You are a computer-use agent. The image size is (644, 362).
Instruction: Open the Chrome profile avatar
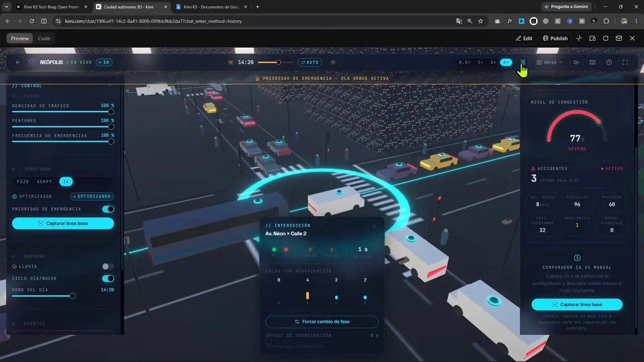(x=624, y=21)
